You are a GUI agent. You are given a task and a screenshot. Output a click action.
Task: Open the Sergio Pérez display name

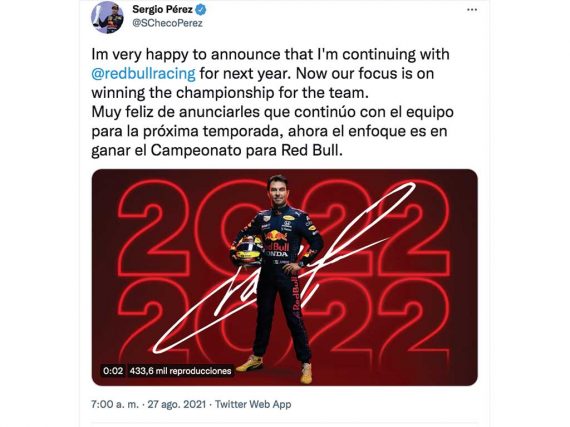[162, 9]
